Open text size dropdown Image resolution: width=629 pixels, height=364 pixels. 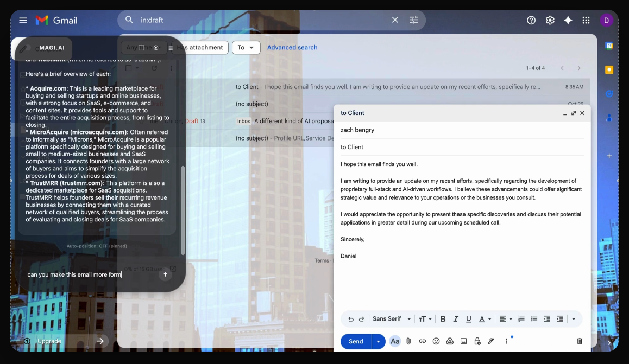coord(425,319)
